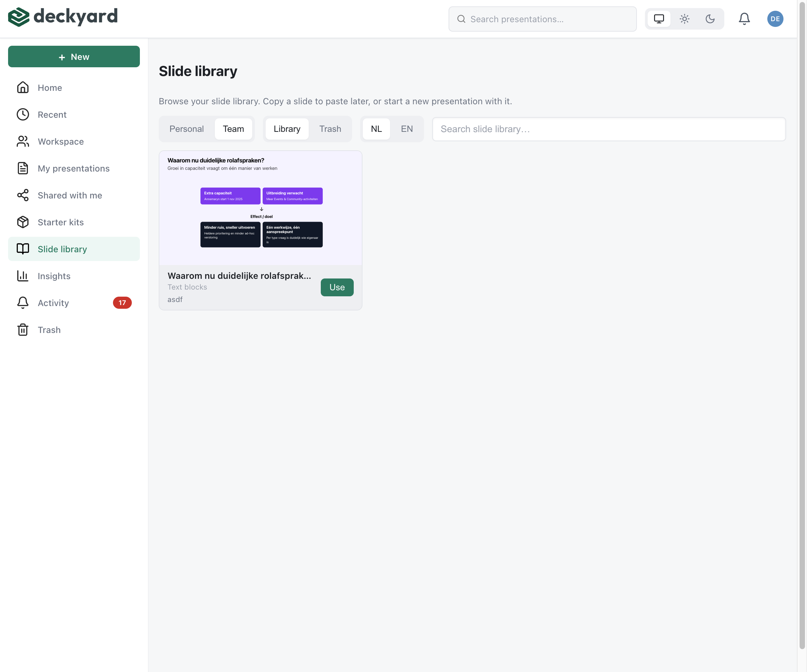Open the DE user avatar menu

click(x=775, y=19)
